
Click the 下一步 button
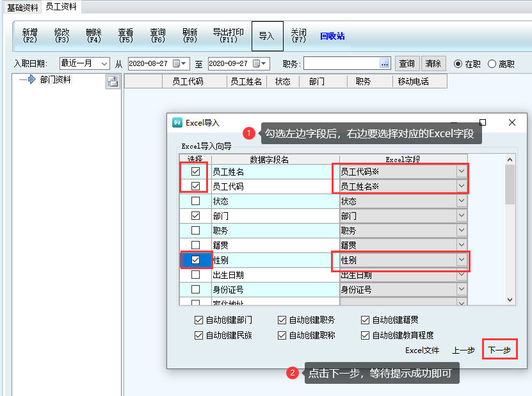[x=499, y=351]
